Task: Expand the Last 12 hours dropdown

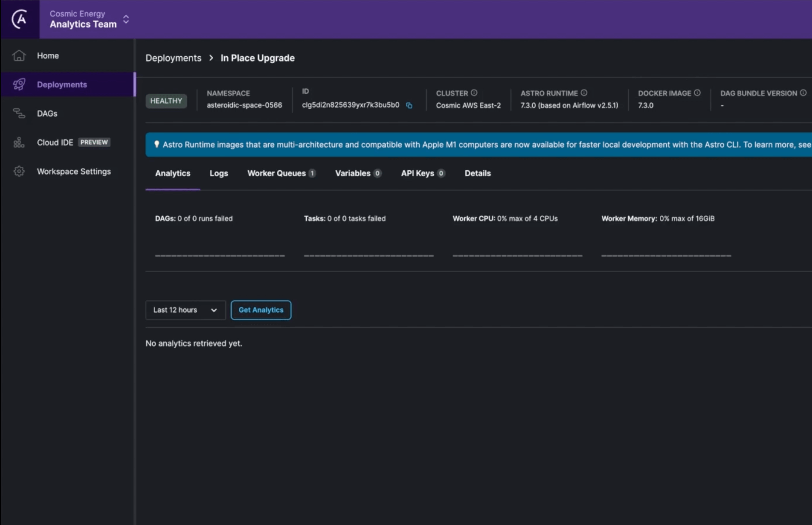Action: [185, 310]
